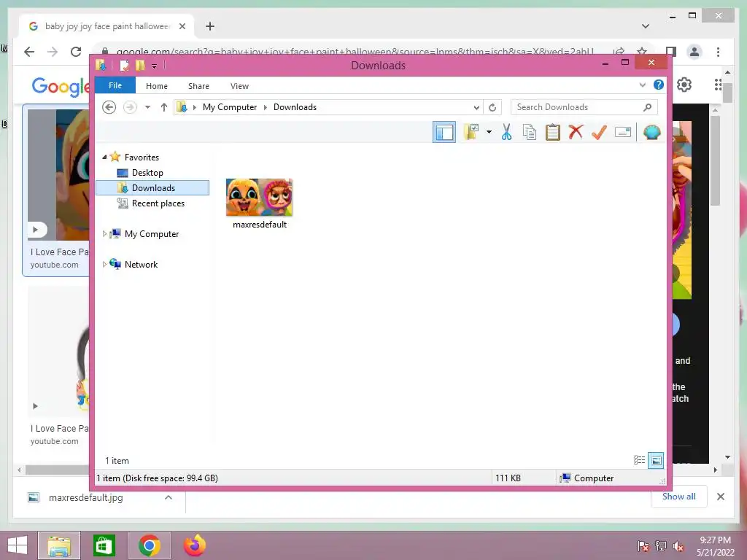
Task: Click File Explorer taskbar icon
Action: [x=59, y=545]
